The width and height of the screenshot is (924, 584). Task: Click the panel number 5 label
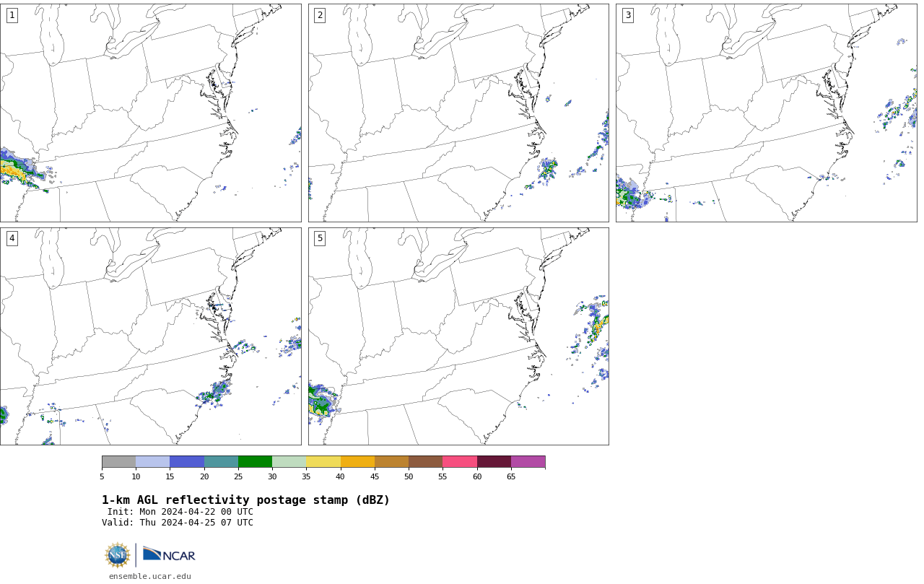[320, 238]
